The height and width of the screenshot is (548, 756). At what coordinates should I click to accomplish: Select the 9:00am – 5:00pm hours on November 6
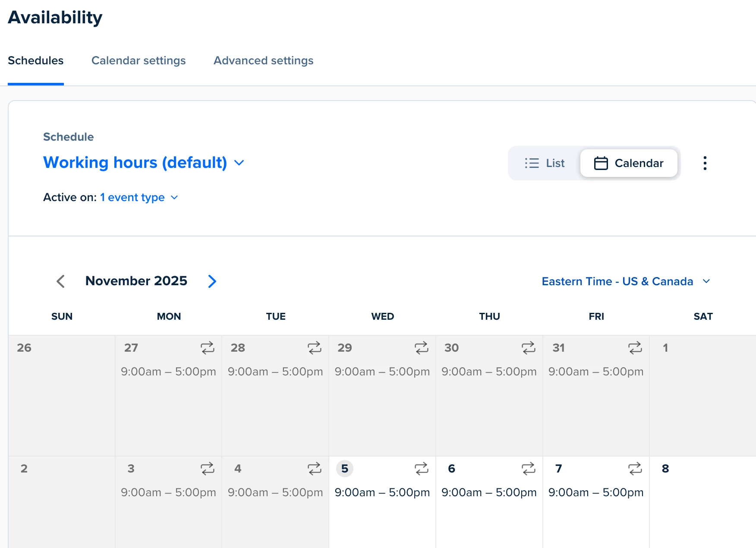489,492
